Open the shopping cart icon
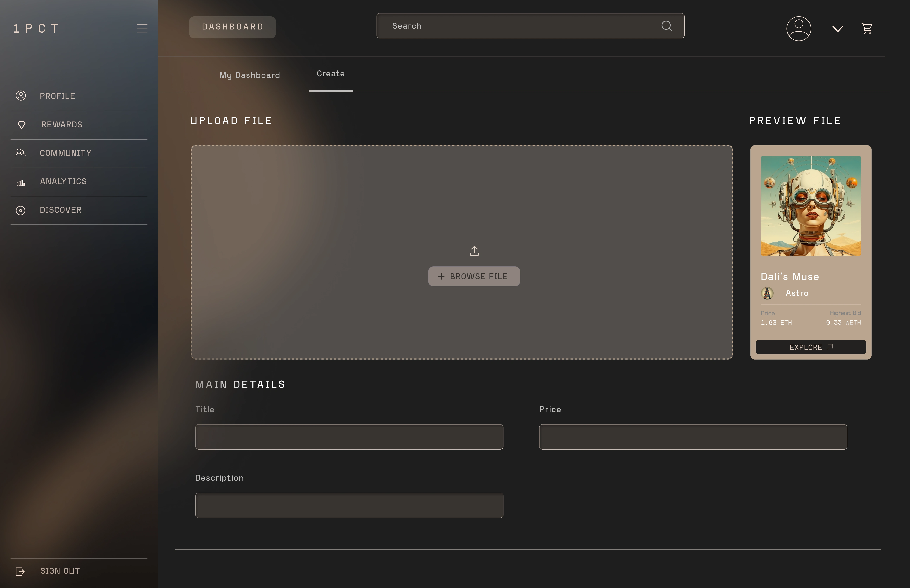This screenshot has height=588, width=910. click(x=867, y=29)
